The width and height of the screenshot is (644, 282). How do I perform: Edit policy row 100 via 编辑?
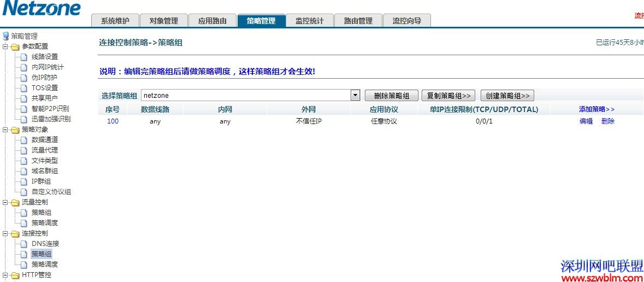[x=586, y=121]
